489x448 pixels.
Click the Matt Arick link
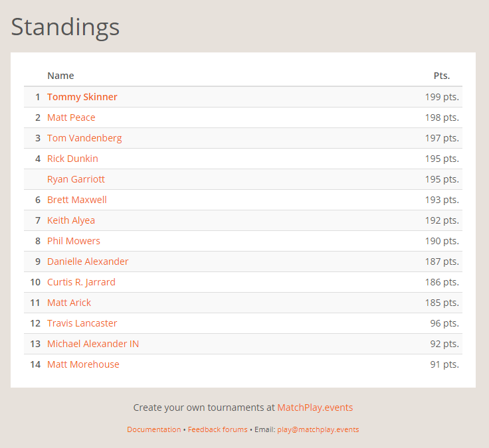69,303
